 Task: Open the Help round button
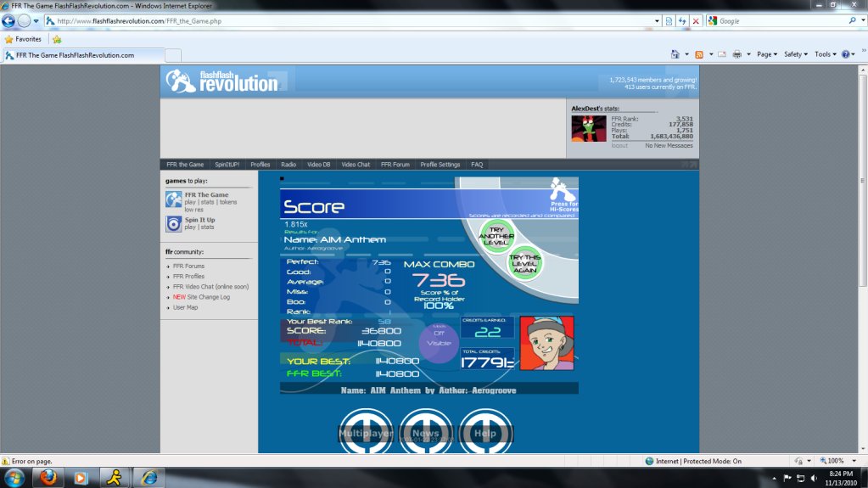[x=485, y=433]
